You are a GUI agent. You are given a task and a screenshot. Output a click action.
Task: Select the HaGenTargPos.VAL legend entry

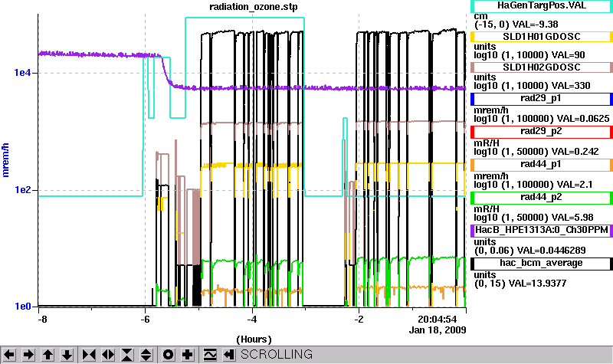tap(542, 6)
